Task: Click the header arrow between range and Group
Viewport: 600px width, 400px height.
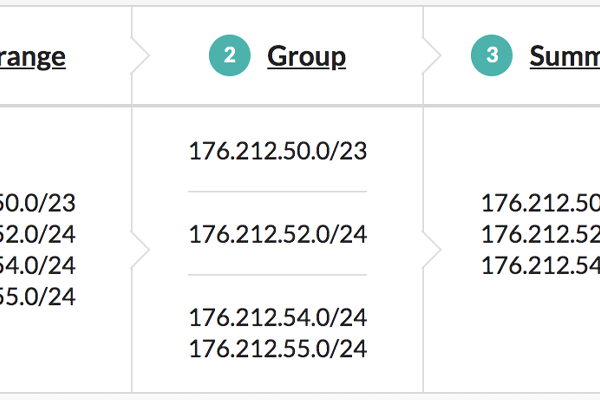Action: [140, 56]
